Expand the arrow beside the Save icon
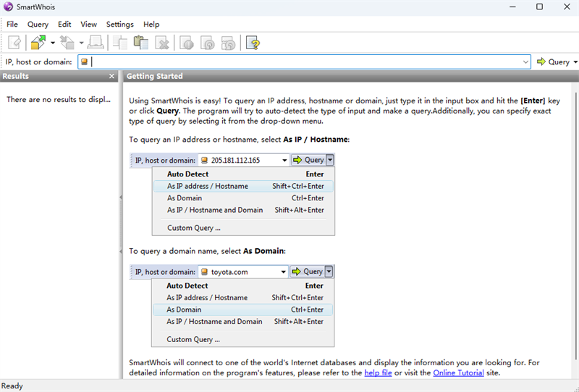The width and height of the screenshot is (579, 392). (81, 43)
